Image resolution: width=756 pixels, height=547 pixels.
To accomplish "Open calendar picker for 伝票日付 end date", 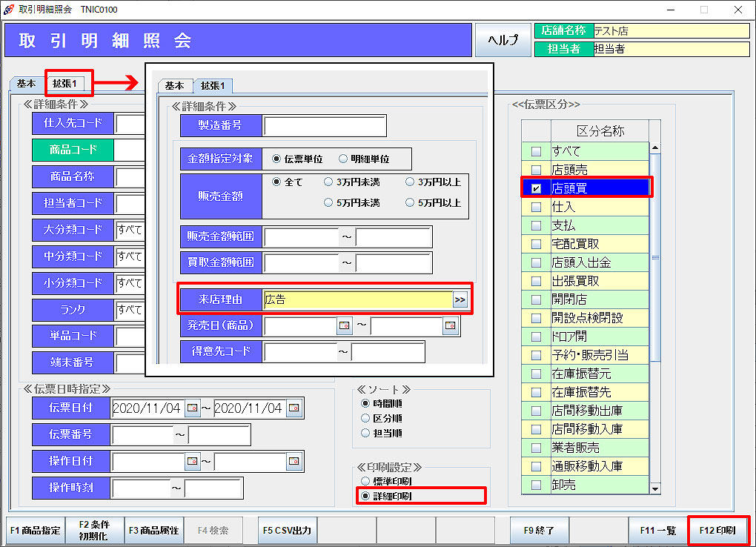I will coord(295,408).
